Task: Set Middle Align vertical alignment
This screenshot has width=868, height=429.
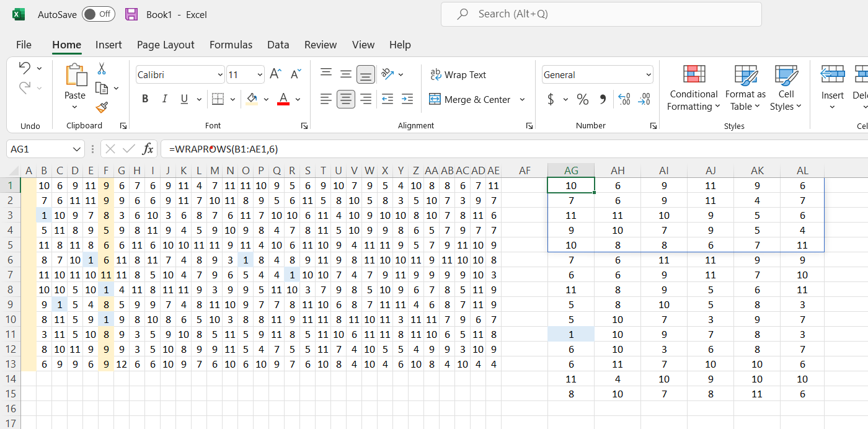Action: pyautogui.click(x=346, y=74)
